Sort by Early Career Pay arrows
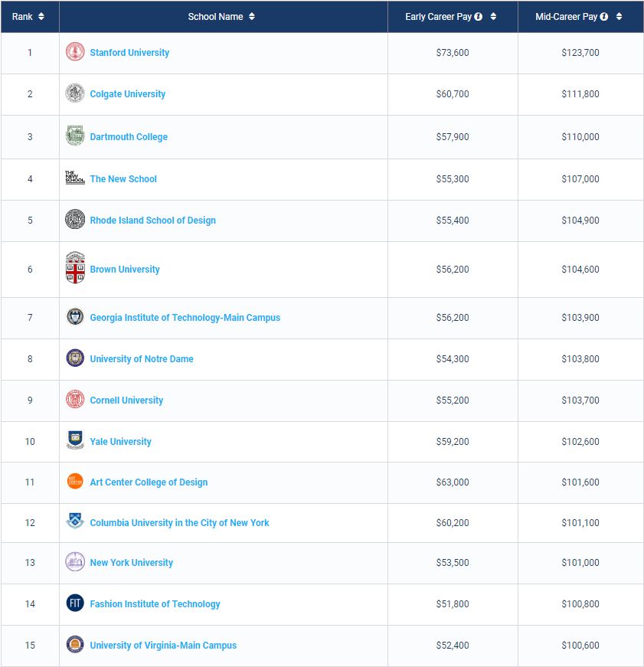 (x=493, y=16)
